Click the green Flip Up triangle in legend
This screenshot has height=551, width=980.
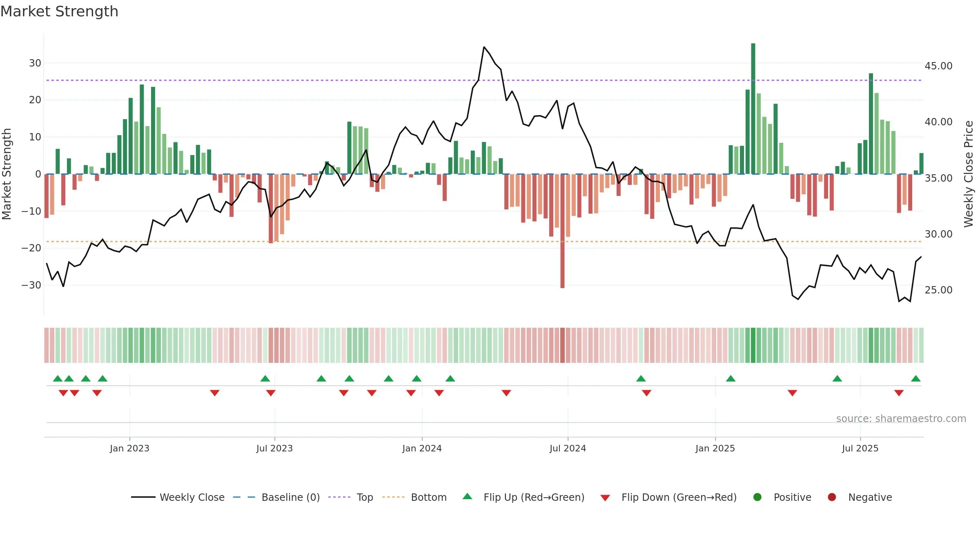[468, 496]
